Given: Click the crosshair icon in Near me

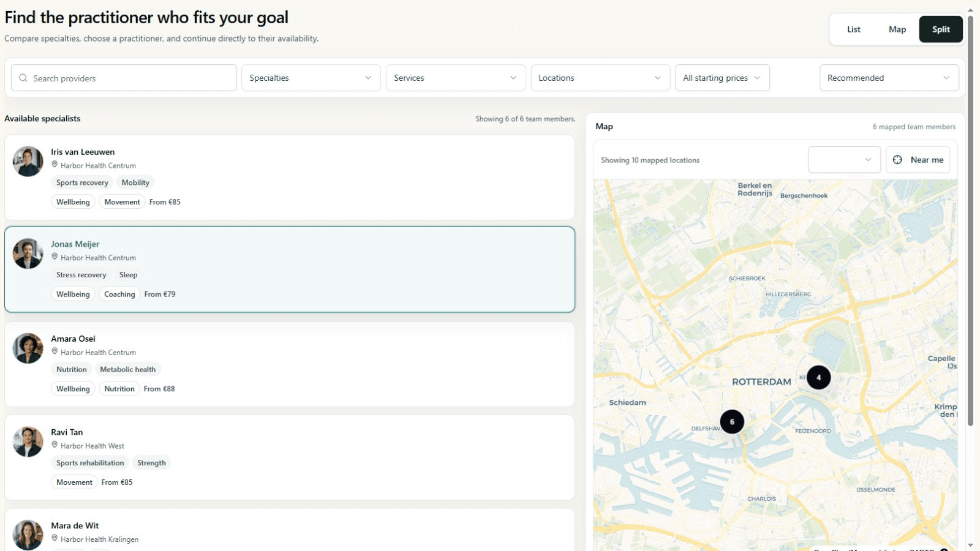Looking at the screenshot, I should (897, 160).
